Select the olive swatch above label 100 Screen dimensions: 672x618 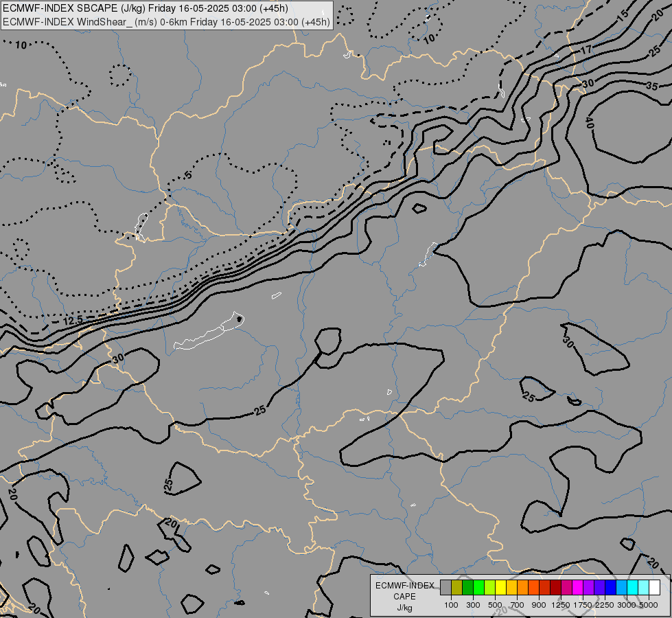(x=457, y=588)
